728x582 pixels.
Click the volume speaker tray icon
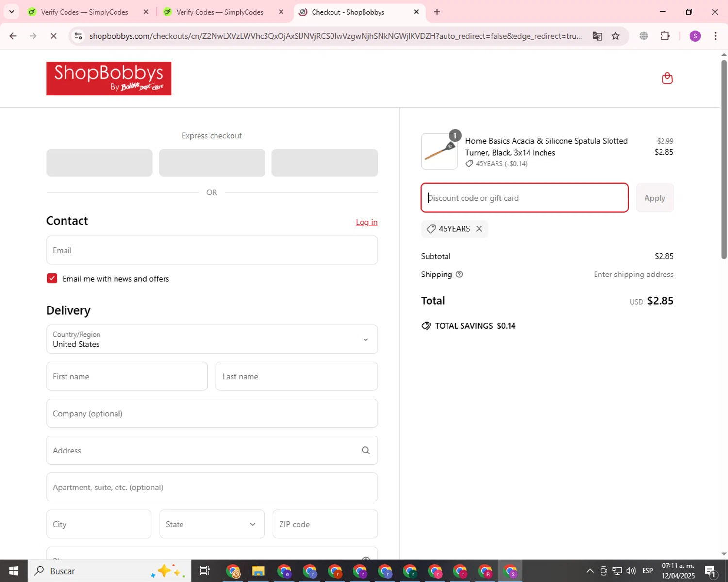click(x=631, y=571)
